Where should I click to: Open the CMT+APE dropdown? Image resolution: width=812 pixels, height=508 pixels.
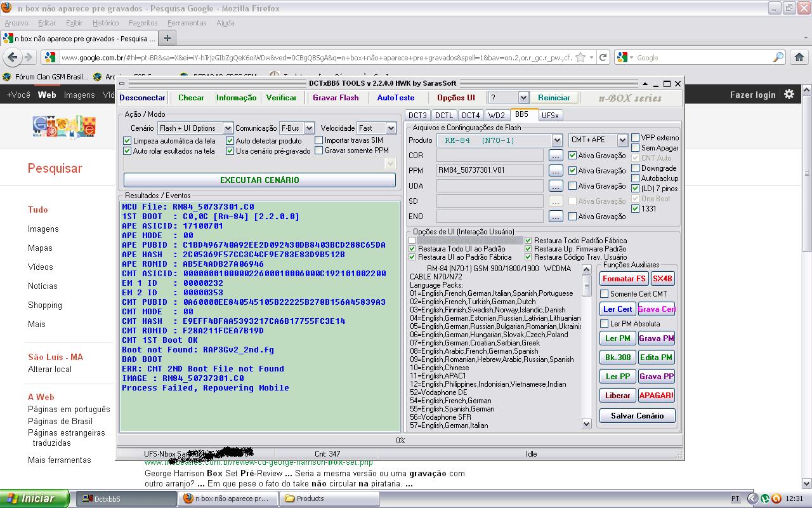tap(622, 140)
